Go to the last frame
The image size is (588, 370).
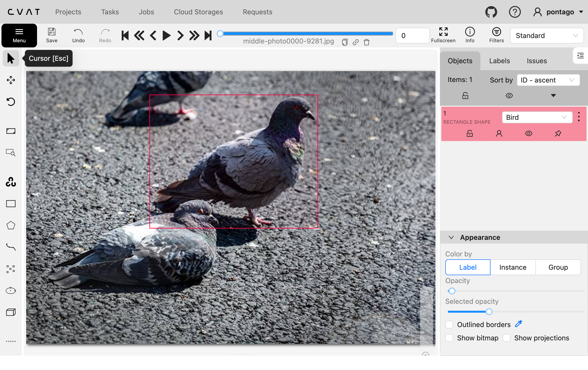click(x=208, y=35)
